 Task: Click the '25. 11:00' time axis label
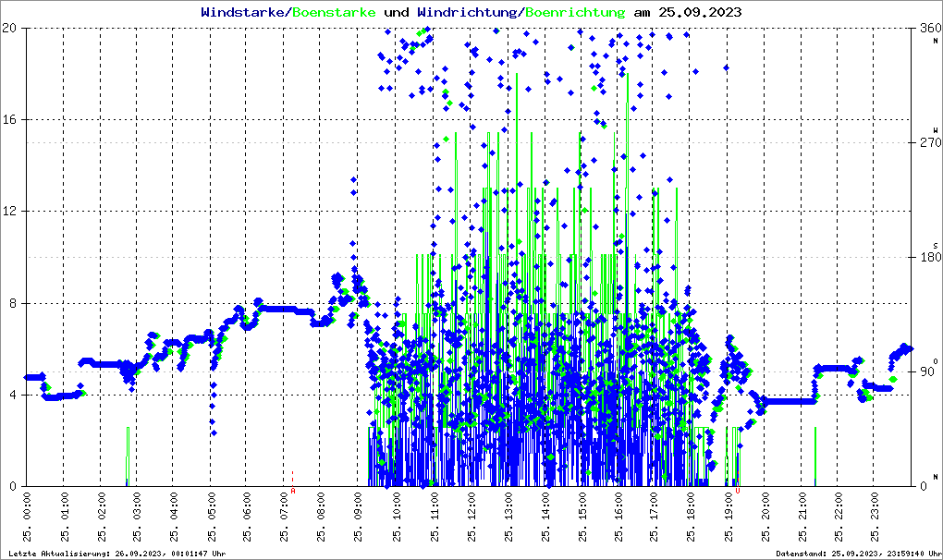click(x=434, y=517)
